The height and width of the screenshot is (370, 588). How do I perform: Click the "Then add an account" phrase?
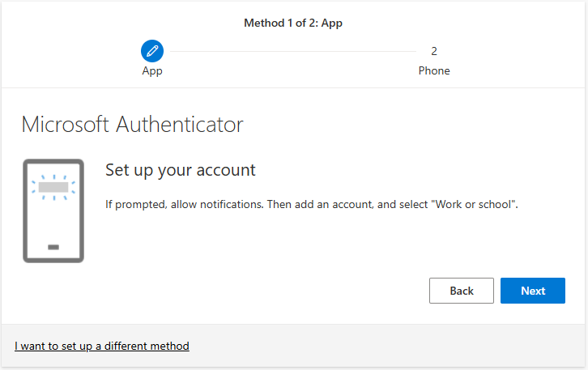tap(320, 205)
